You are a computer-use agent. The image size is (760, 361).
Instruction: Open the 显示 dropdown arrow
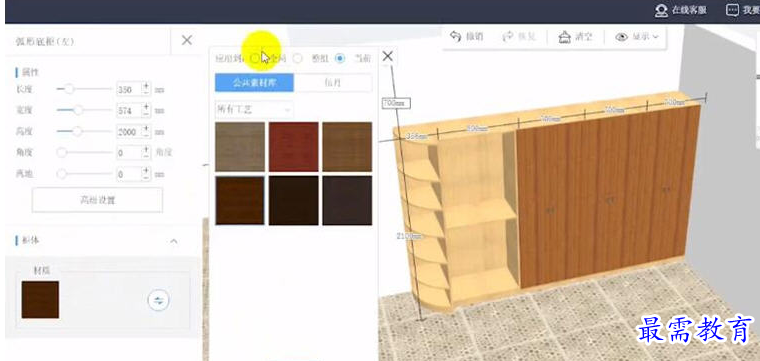pos(655,37)
